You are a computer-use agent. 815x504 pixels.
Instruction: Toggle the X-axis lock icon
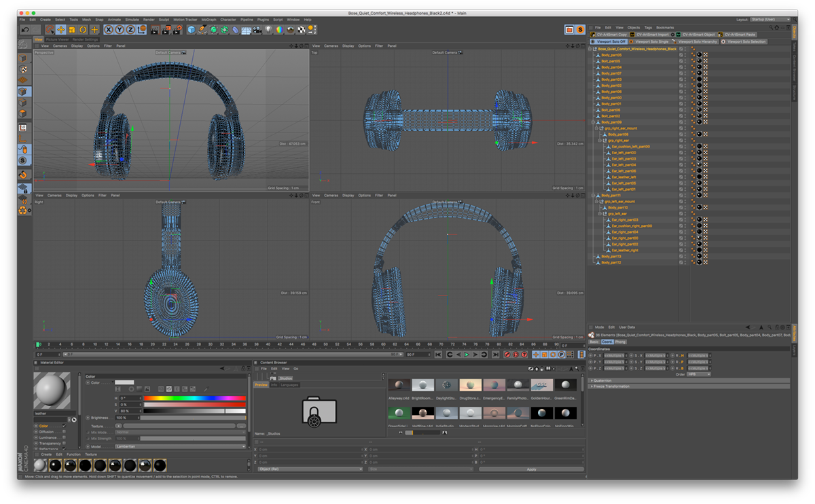pyautogui.click(x=109, y=30)
